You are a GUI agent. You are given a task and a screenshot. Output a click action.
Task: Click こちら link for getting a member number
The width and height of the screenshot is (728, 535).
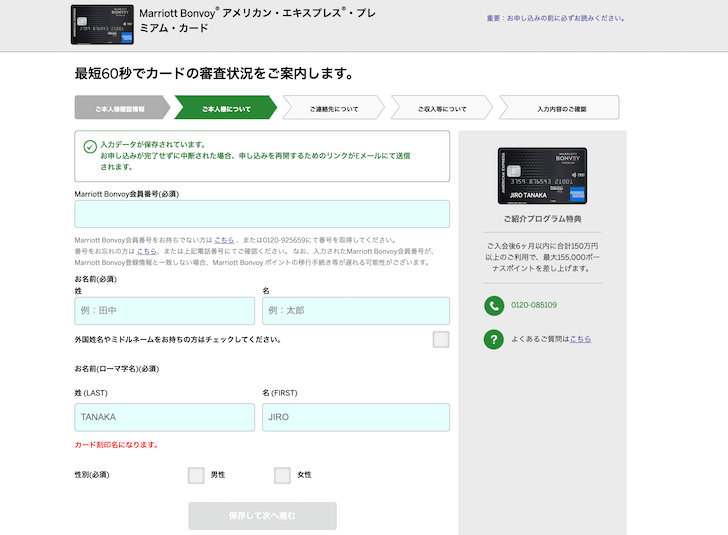click(x=224, y=240)
